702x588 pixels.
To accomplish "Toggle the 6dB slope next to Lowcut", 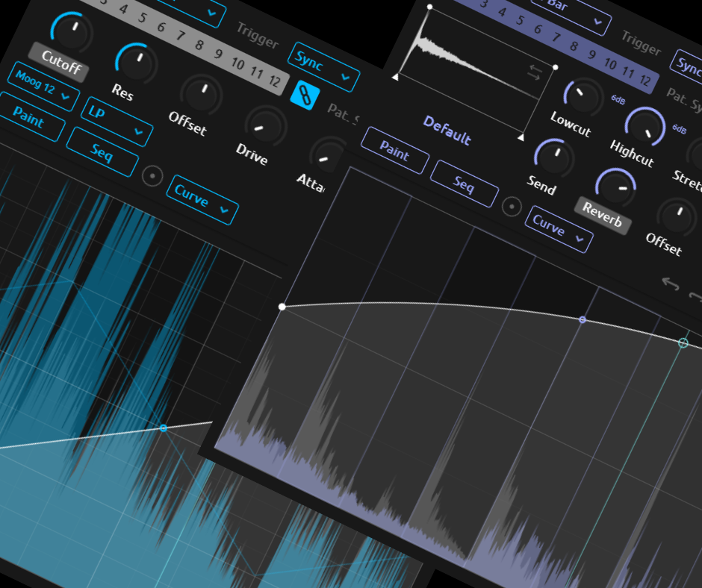I will (x=618, y=99).
